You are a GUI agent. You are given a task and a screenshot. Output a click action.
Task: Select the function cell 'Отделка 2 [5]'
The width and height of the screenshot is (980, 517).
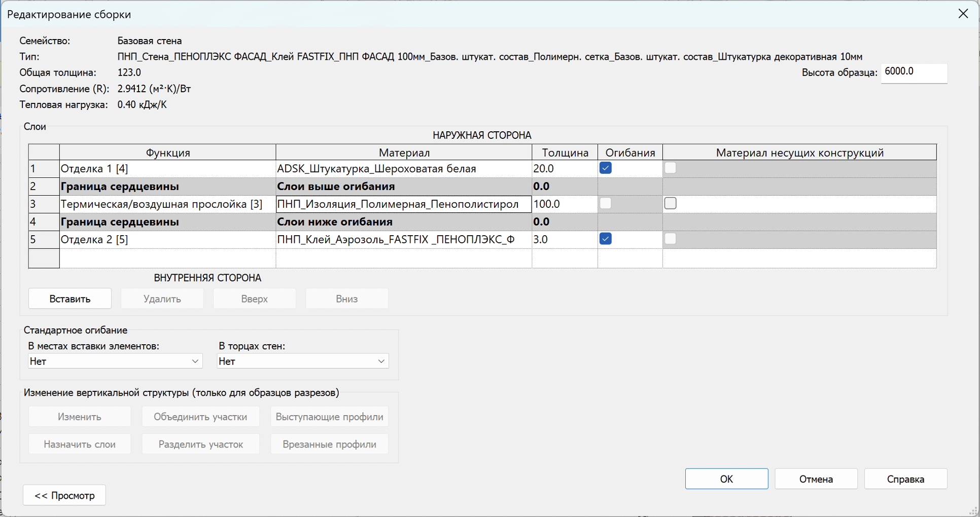click(x=167, y=240)
